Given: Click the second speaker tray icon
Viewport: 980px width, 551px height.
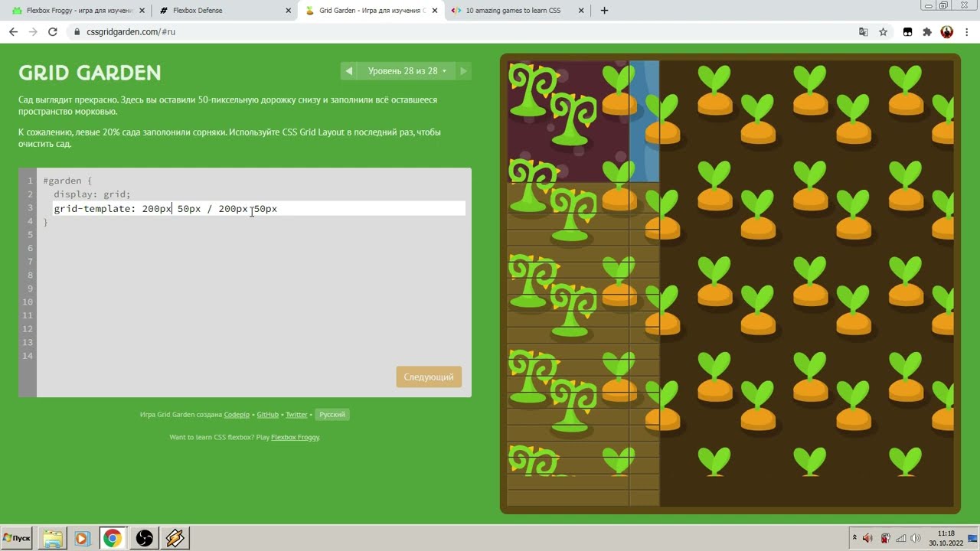Looking at the screenshot, I should pyautogui.click(x=915, y=538).
